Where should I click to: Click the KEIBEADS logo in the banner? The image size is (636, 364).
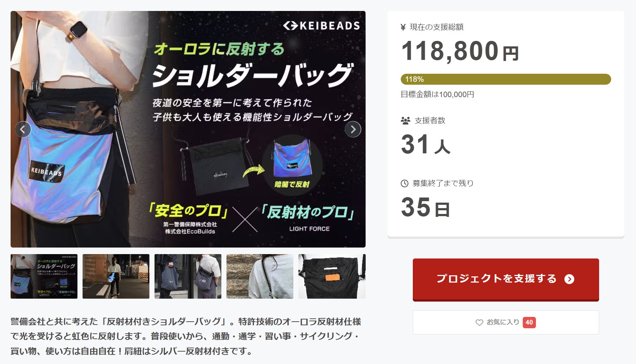pos(321,26)
